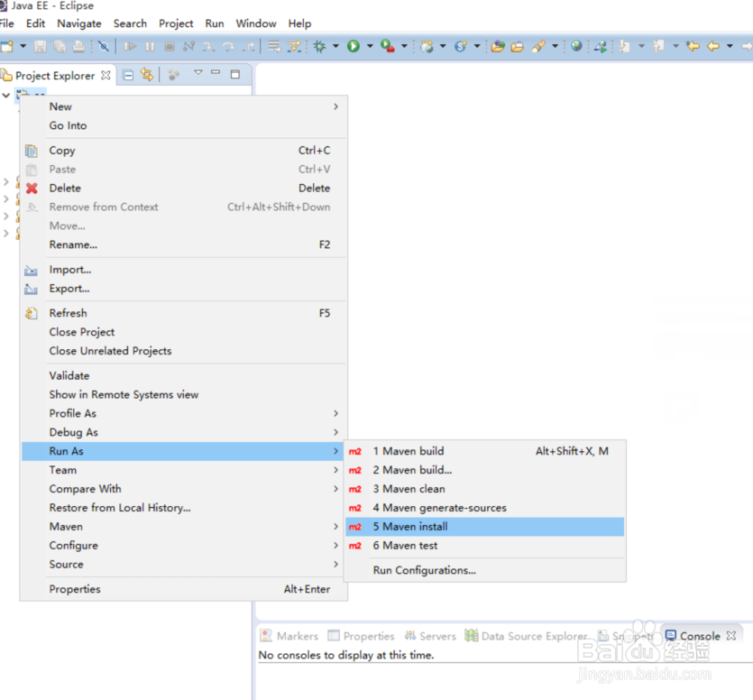Click Collapse All in Project Explorer

[128, 75]
